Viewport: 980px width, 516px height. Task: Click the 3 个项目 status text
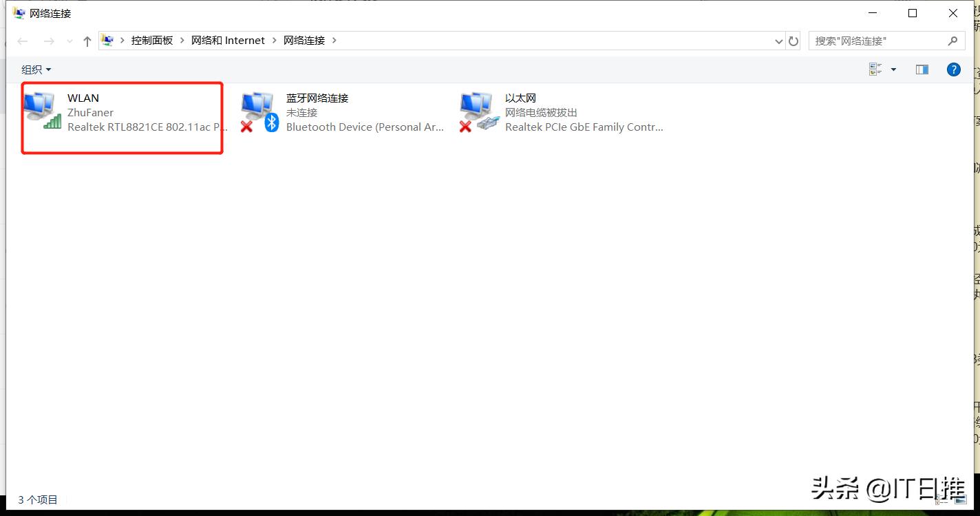(36, 499)
